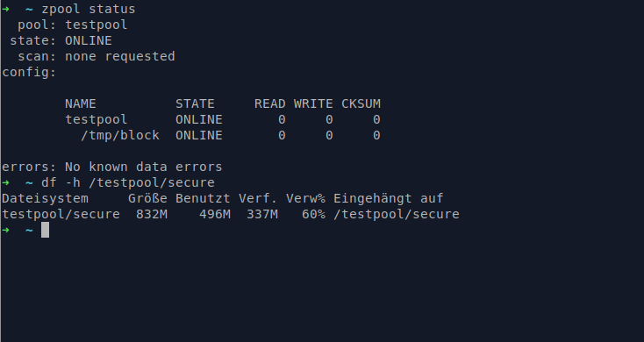
Task: Click the tilde symbol on the last prompt line
Action: pyautogui.click(x=29, y=231)
